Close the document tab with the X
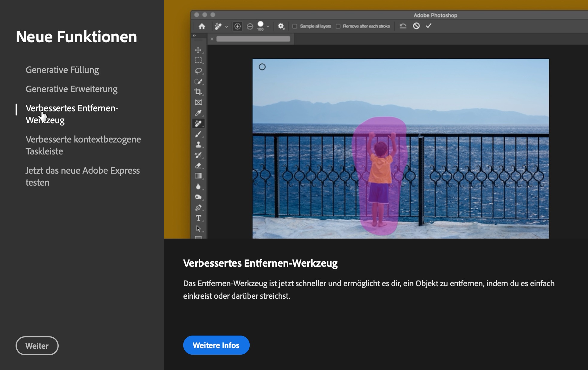The height and width of the screenshot is (370, 588). pyautogui.click(x=212, y=39)
